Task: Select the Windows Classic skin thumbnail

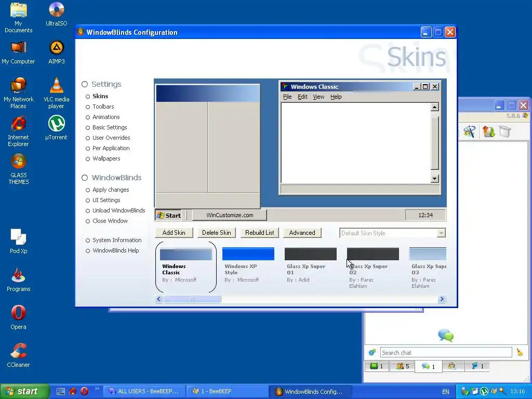Action: [186, 254]
